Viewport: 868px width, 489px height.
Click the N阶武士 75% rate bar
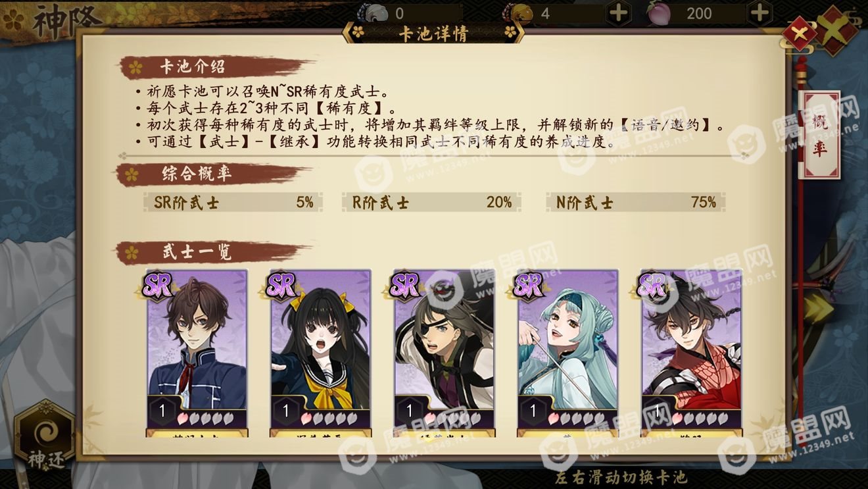click(636, 203)
